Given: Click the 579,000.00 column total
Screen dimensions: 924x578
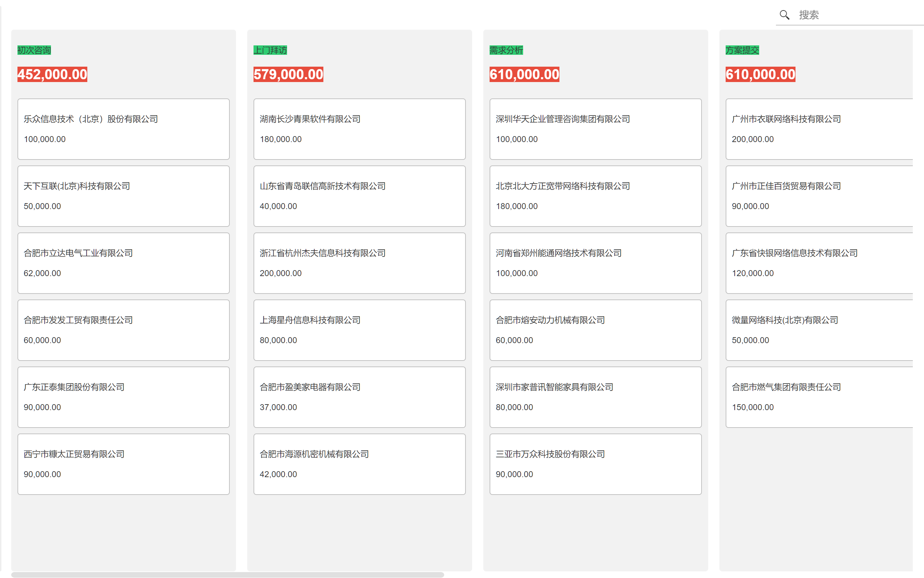Looking at the screenshot, I should (x=288, y=74).
